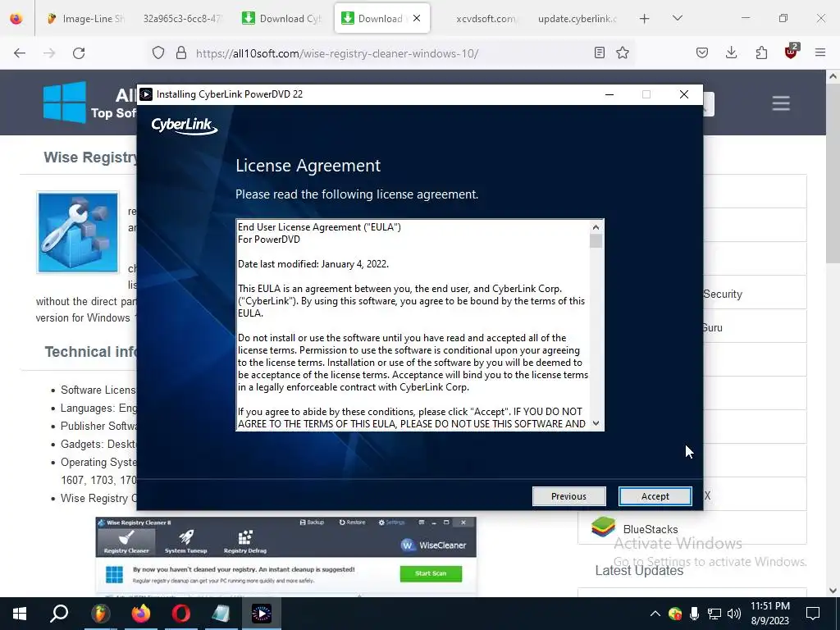
Task: Switch to the Download Cyb tab
Action: (282, 19)
